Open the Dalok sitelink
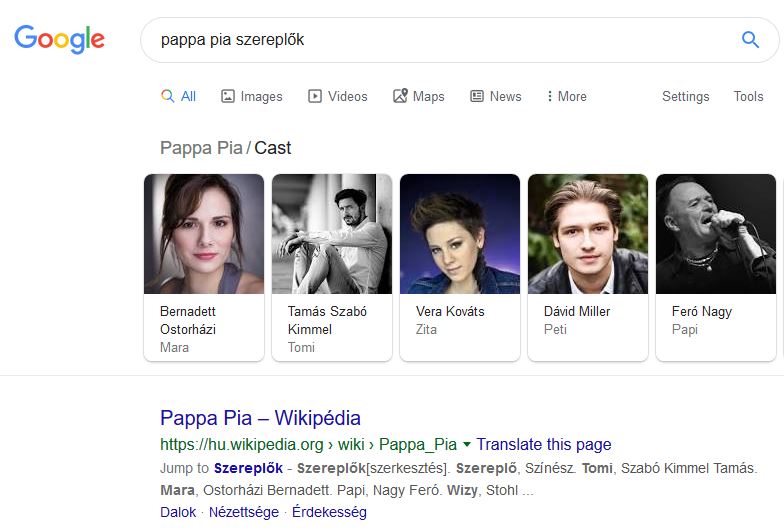Image resolution: width=784 pixels, height=532 pixels. pos(178,512)
